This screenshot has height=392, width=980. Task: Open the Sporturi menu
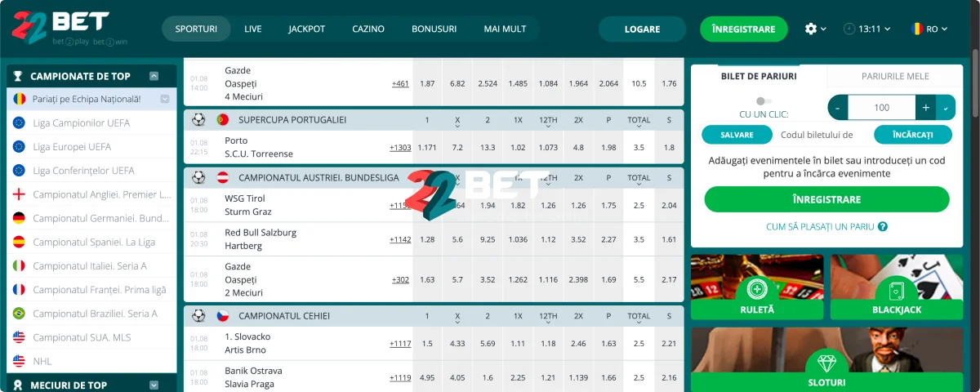pos(196,29)
